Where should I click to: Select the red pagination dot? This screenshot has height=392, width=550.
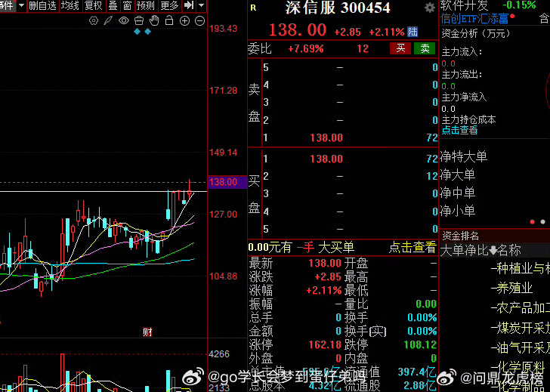click(x=533, y=222)
